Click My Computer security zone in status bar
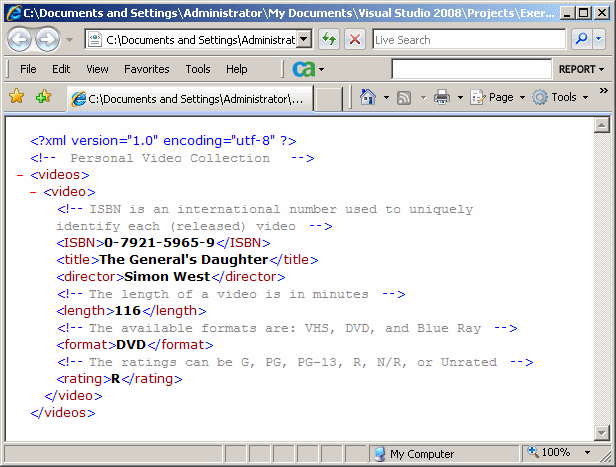This screenshot has width=616, height=467. 444,454
